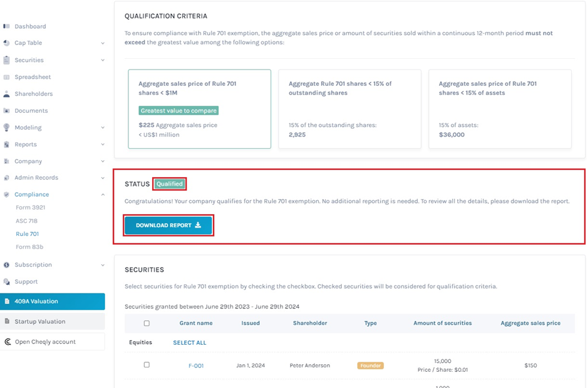Click the Startup Valuation document icon
Viewport: 588px width, 388px height.
point(7,321)
